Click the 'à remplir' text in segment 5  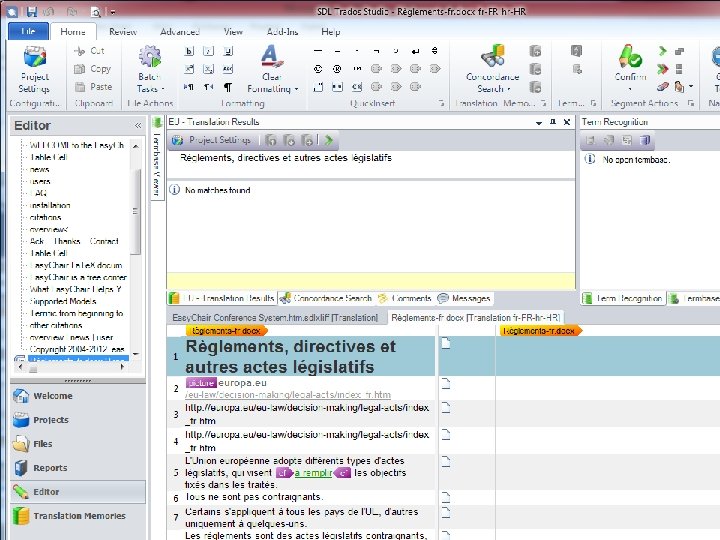[313, 472]
